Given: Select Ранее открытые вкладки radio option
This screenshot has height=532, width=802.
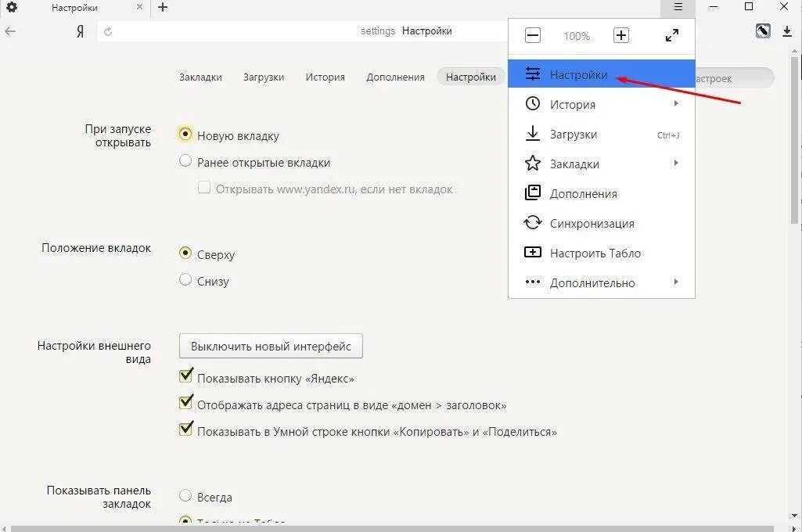Looking at the screenshot, I should point(185,161).
